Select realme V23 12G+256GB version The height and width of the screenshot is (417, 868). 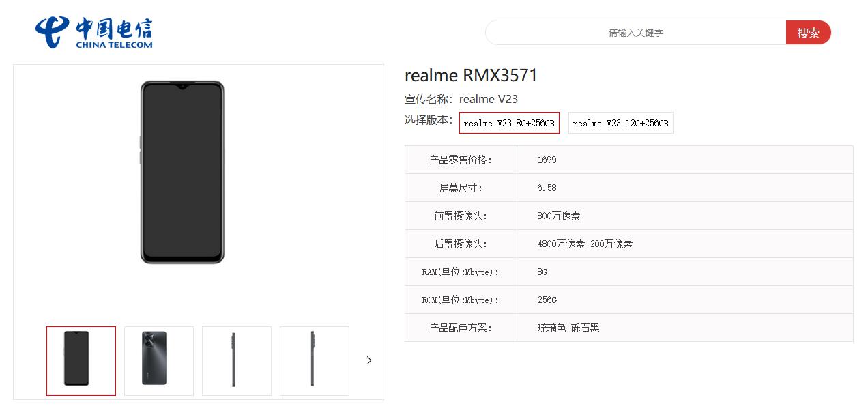point(621,123)
